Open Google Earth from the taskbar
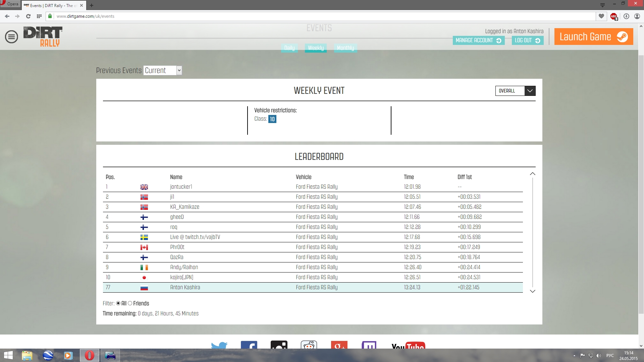Image resolution: width=644 pixels, height=362 pixels. click(48, 355)
